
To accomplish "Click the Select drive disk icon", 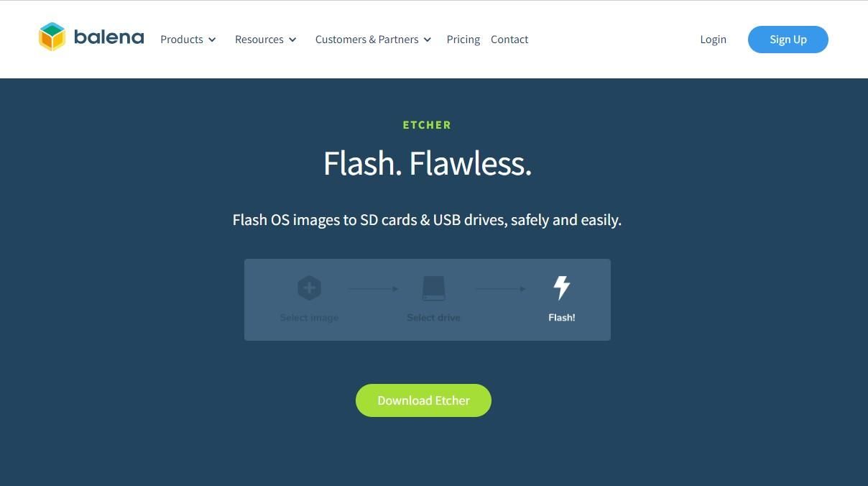I will pyautogui.click(x=434, y=288).
